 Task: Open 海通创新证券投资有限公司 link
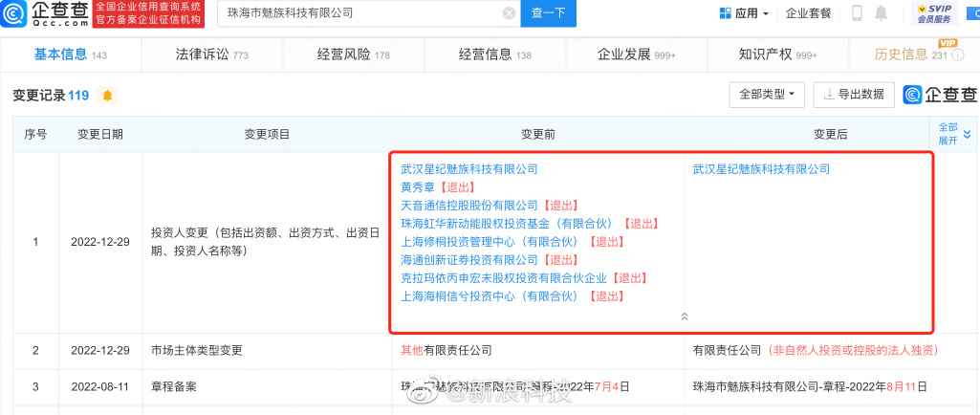pyautogui.click(x=469, y=259)
